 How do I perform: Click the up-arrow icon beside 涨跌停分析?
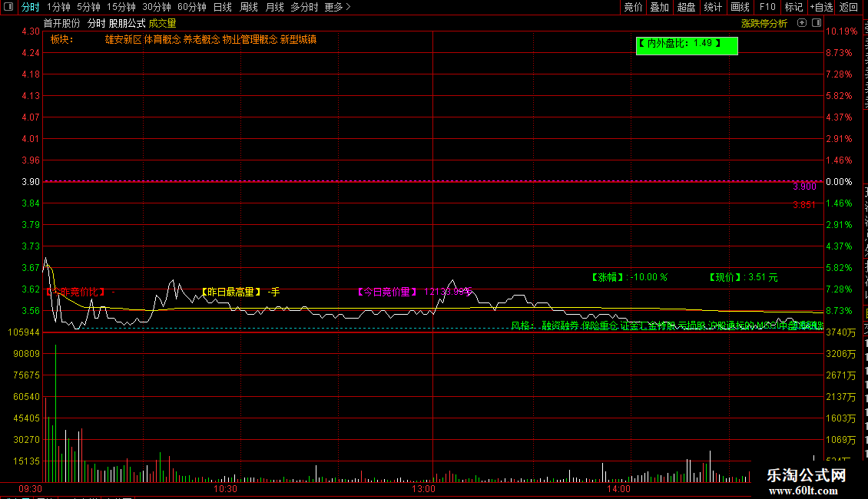click(802, 23)
